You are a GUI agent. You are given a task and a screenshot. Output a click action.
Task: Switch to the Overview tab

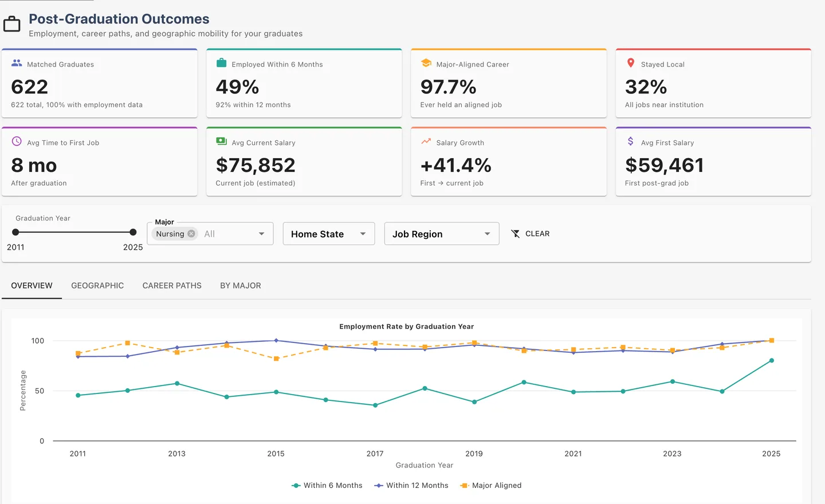(32, 286)
